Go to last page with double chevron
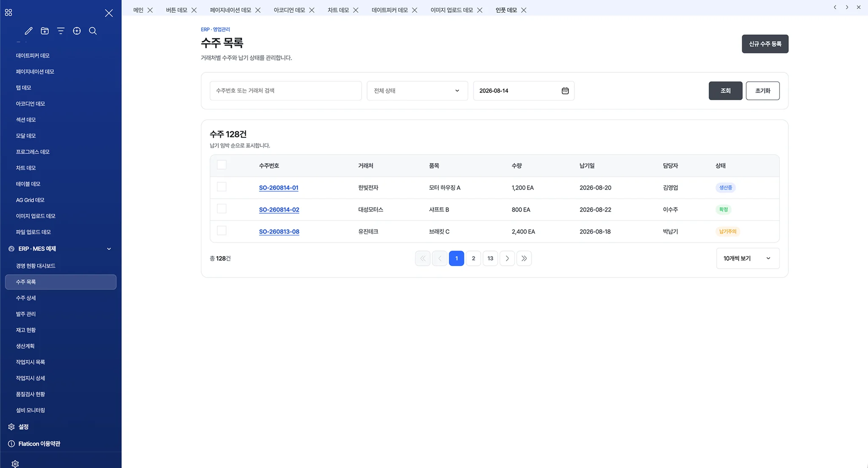This screenshot has width=868, height=468. click(x=524, y=259)
